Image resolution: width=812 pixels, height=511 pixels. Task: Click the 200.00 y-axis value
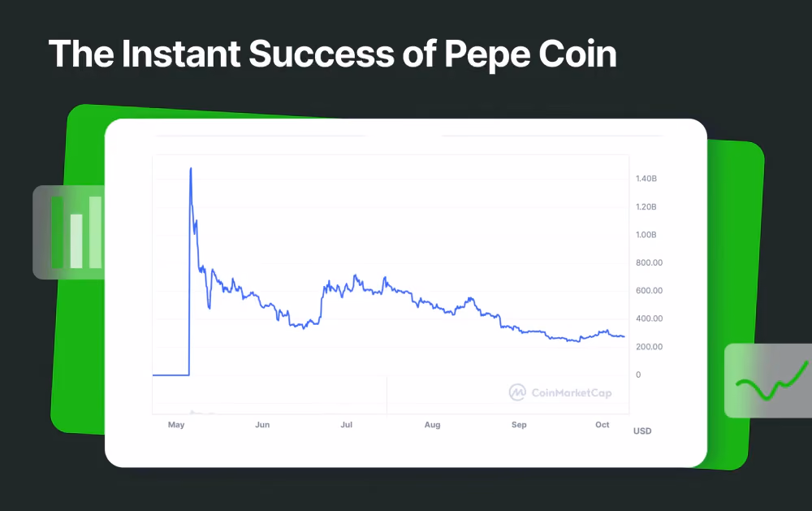pyautogui.click(x=650, y=346)
